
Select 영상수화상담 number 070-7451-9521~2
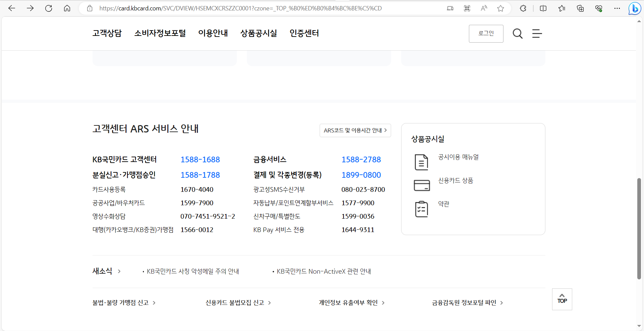pyautogui.click(x=208, y=216)
